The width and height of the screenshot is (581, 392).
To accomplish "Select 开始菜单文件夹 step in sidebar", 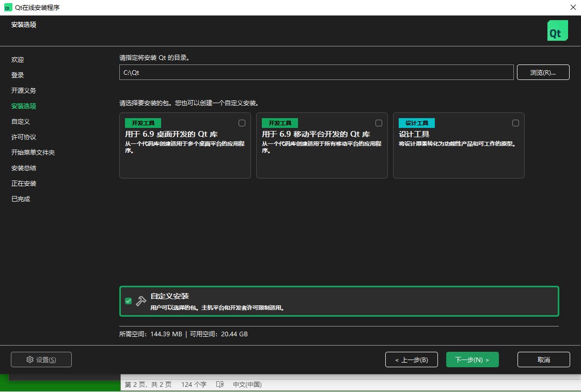I will (33, 153).
